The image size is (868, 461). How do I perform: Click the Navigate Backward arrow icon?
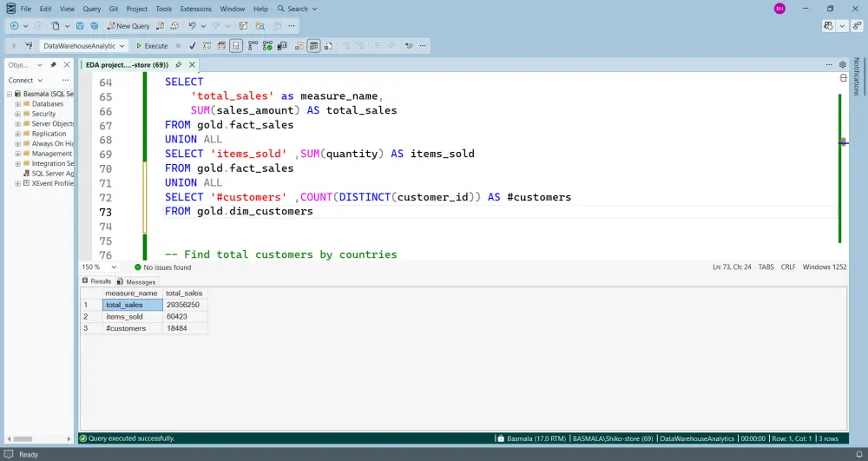point(15,26)
